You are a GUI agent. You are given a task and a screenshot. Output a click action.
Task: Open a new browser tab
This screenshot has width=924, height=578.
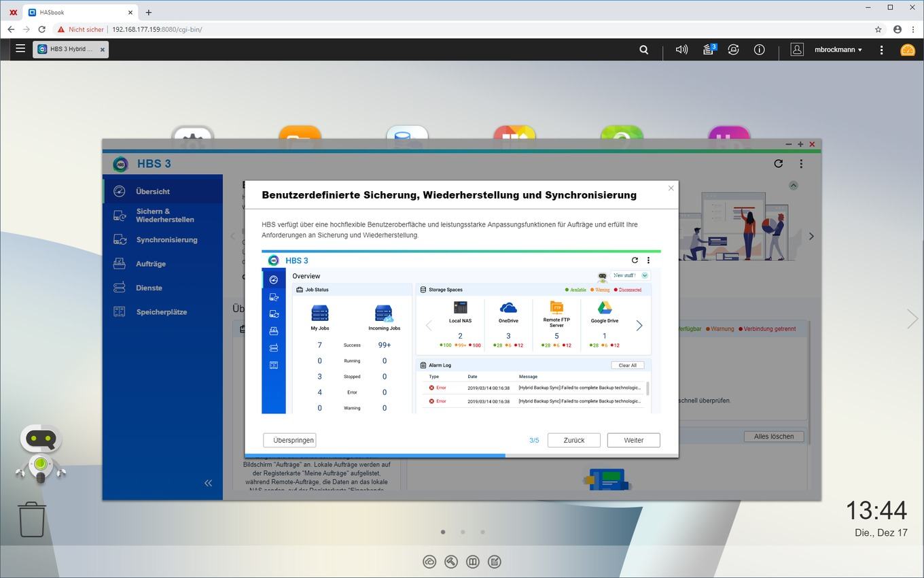(149, 12)
